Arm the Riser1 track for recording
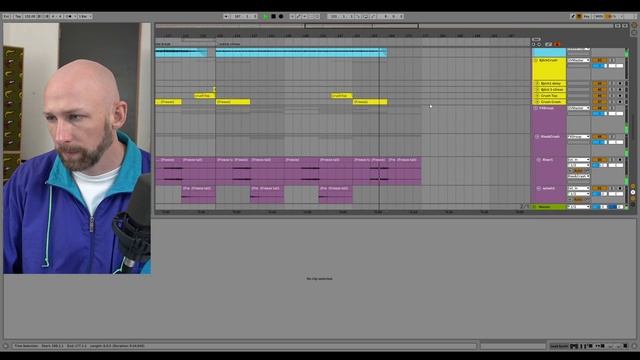The height and width of the screenshot is (360, 640). pos(620,160)
